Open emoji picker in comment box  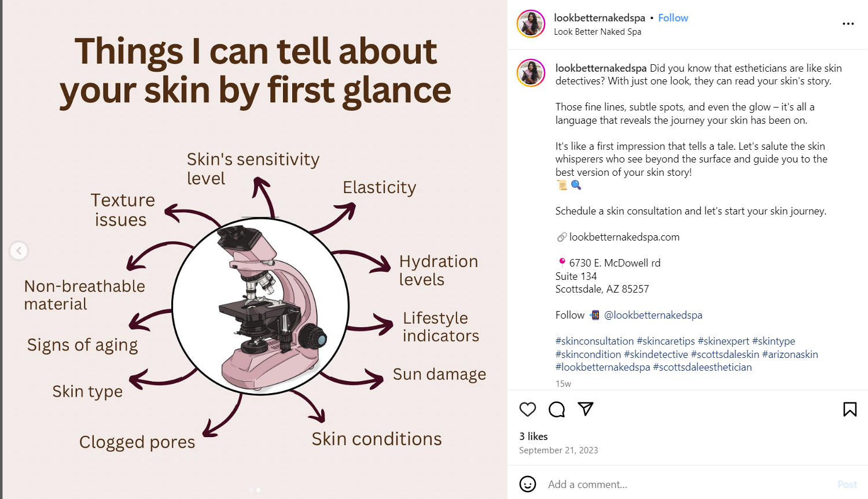click(x=528, y=484)
